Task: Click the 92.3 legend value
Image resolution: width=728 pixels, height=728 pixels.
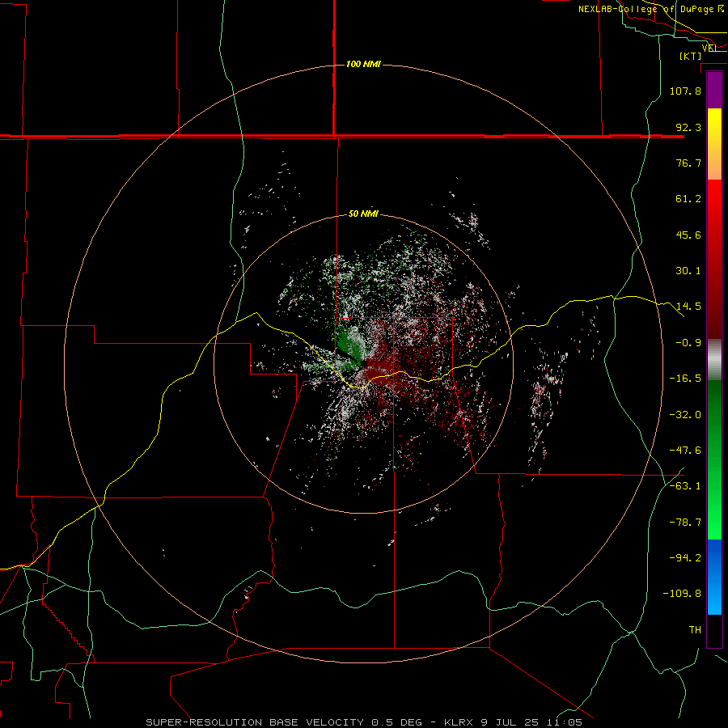Action: click(x=688, y=127)
